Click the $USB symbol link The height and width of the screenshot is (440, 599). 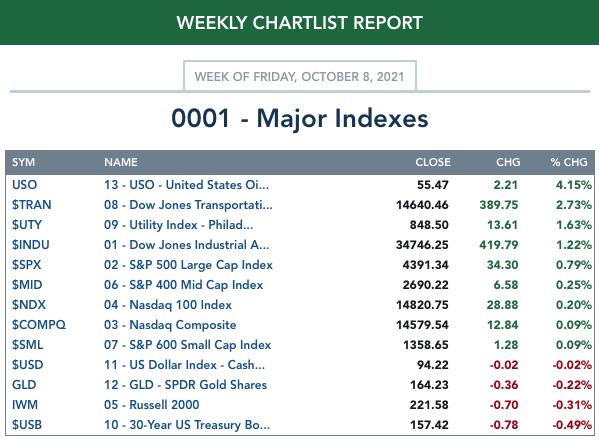pyautogui.click(x=27, y=425)
